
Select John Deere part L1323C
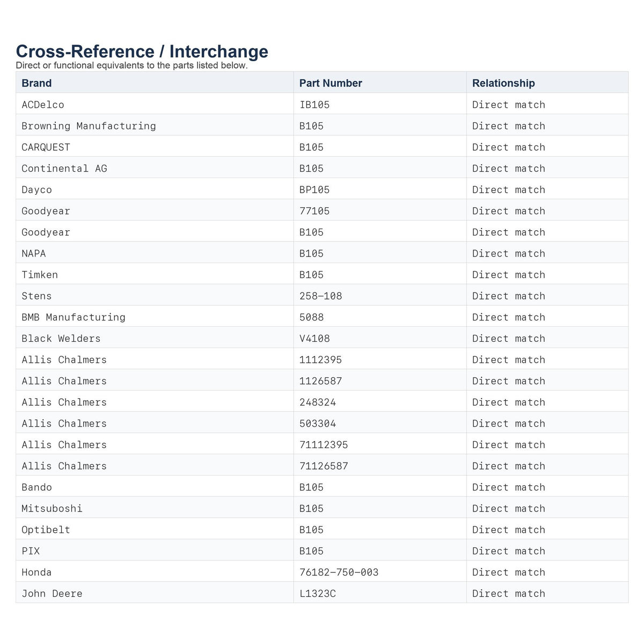point(318,594)
